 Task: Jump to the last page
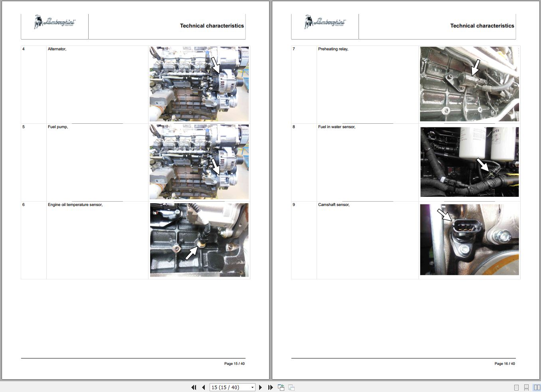coord(270,387)
